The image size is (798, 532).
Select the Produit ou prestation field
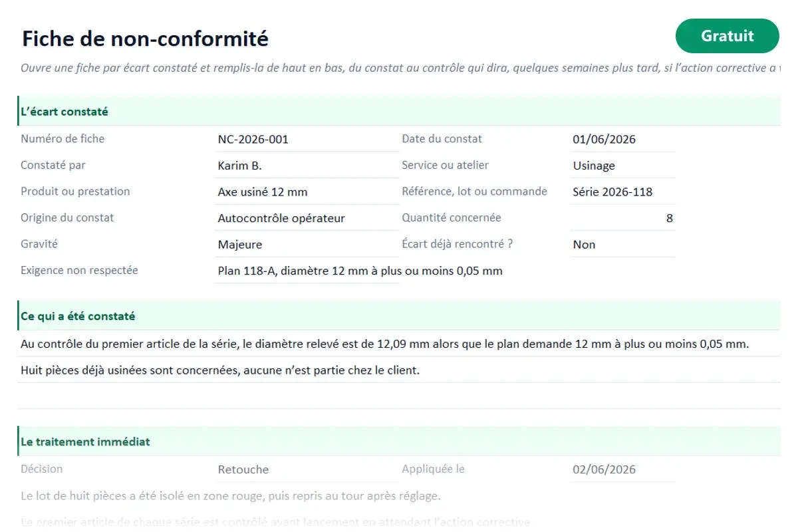click(x=307, y=192)
